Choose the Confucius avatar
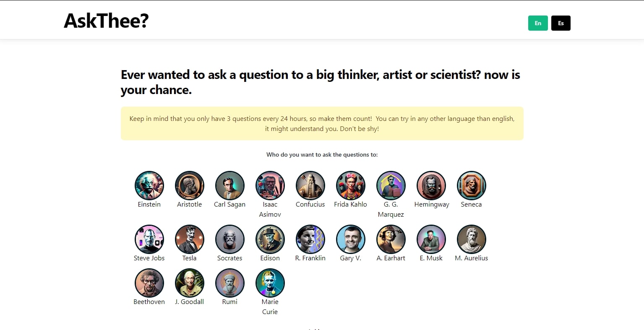Image resolution: width=644 pixels, height=330 pixels. [310, 186]
